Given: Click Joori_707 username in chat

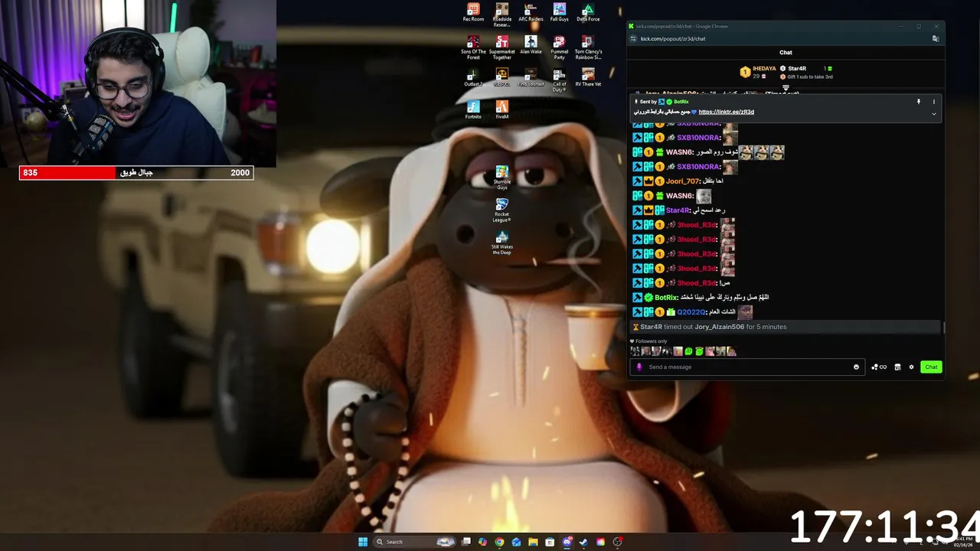Looking at the screenshot, I should click(682, 181).
